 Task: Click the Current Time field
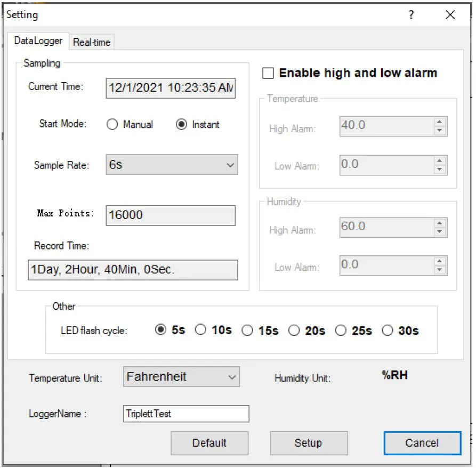click(x=171, y=88)
